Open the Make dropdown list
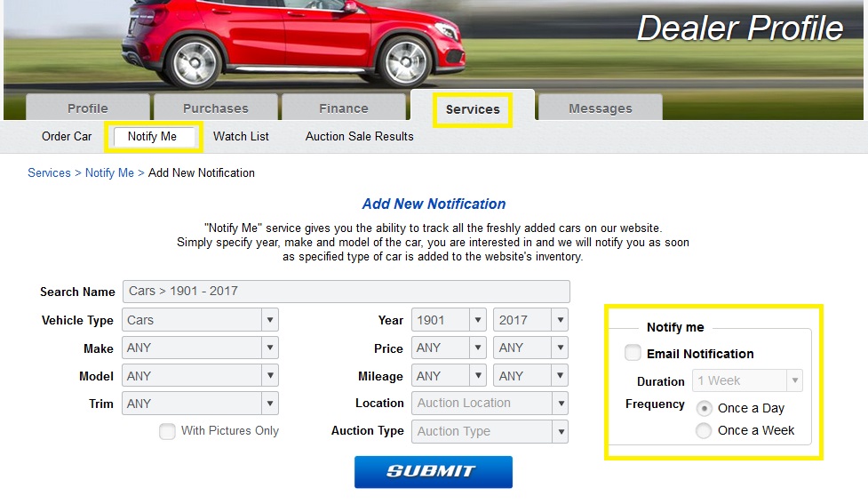Image resolution: width=868 pixels, height=504 pixels. (199, 348)
